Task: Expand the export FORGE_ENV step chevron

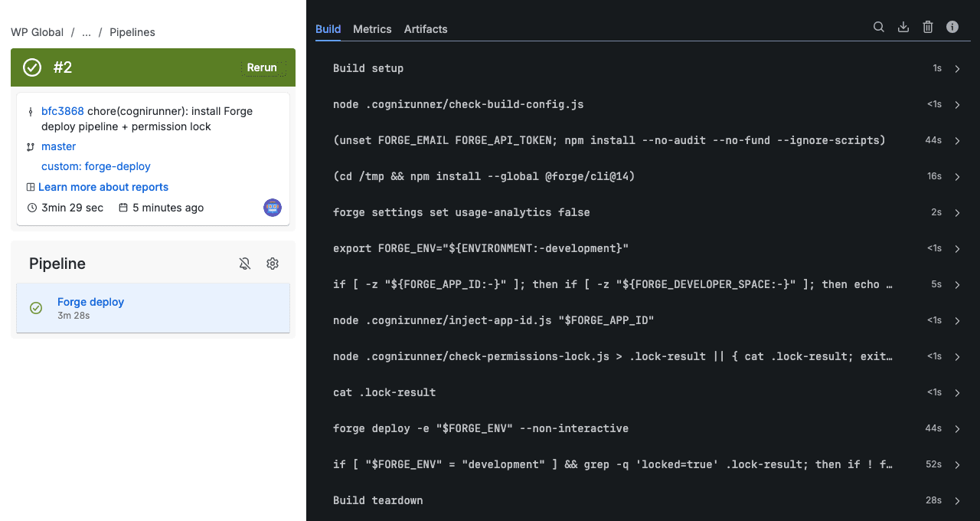Action: click(958, 248)
